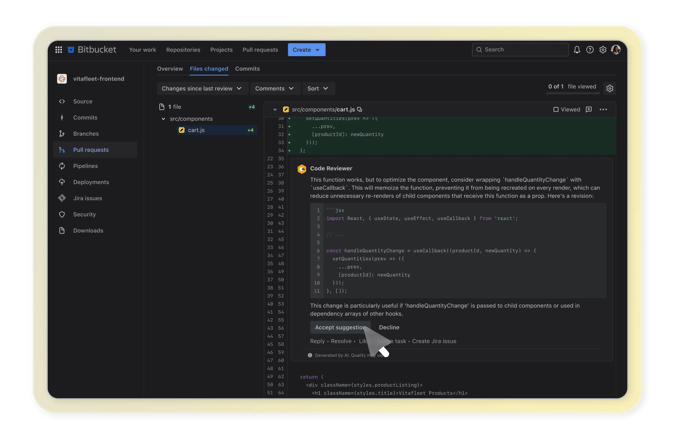The image size is (675, 439).
Task: Open the user profile avatar
Action: 616,50
